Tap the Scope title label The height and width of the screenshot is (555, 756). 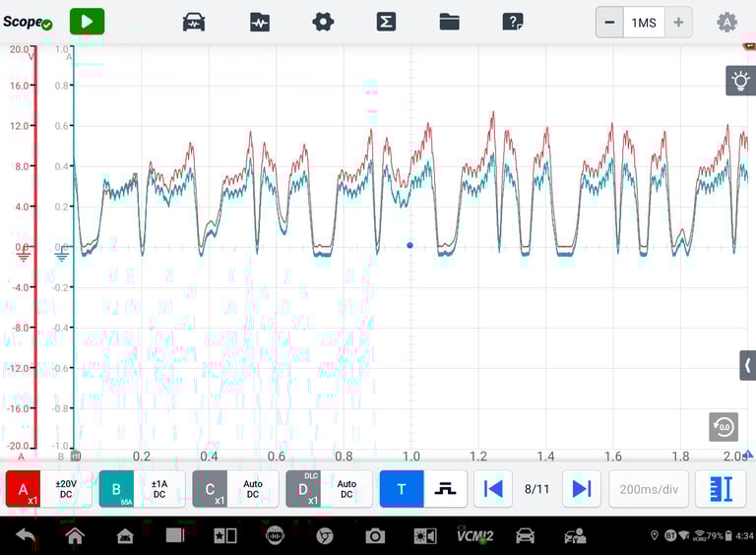click(x=23, y=22)
